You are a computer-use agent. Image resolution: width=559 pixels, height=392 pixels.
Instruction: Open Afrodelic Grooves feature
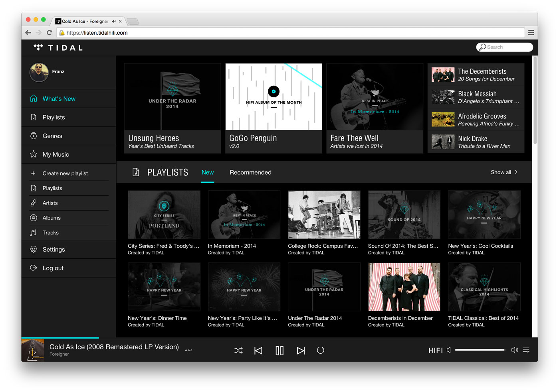coord(476,119)
